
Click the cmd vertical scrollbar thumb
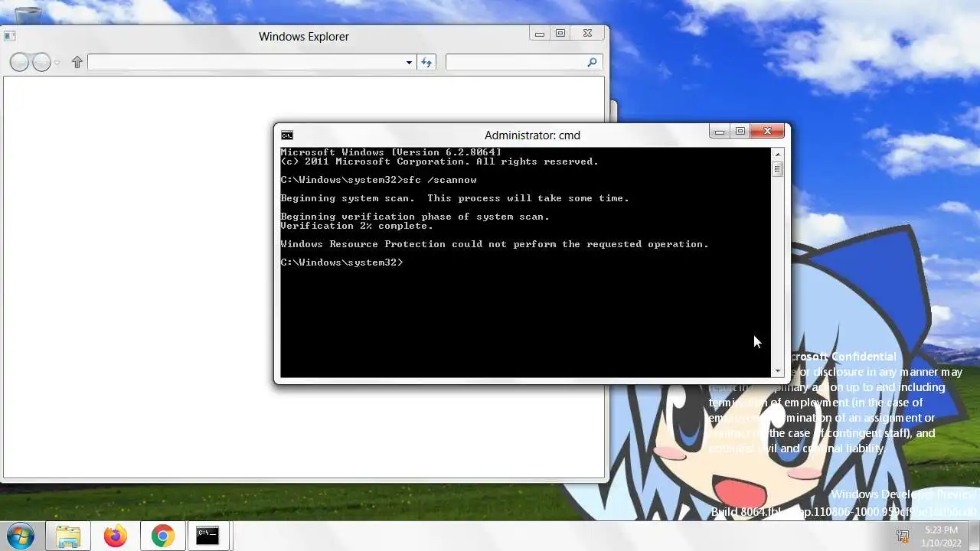777,169
